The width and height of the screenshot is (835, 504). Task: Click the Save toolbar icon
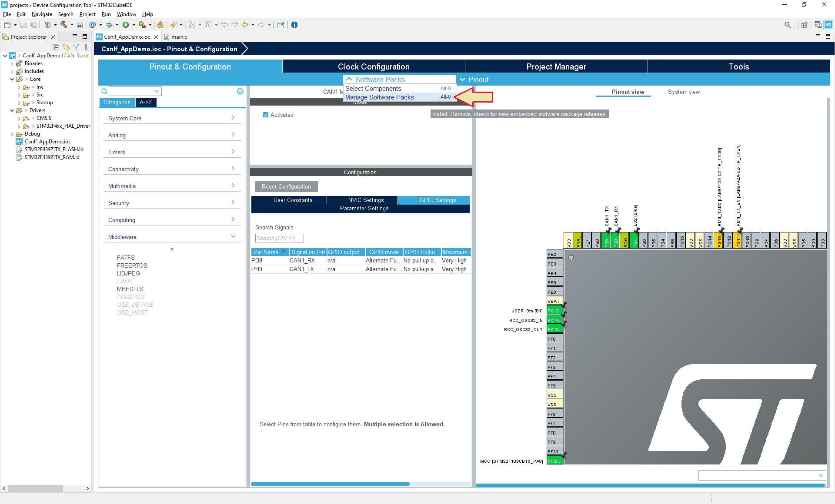[x=24, y=25]
